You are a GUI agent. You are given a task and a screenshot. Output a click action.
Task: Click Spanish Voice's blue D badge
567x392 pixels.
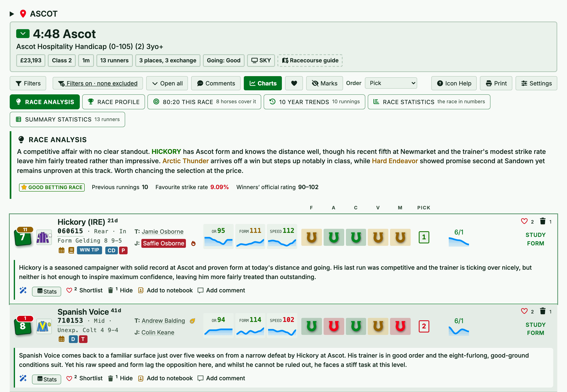pos(73,339)
